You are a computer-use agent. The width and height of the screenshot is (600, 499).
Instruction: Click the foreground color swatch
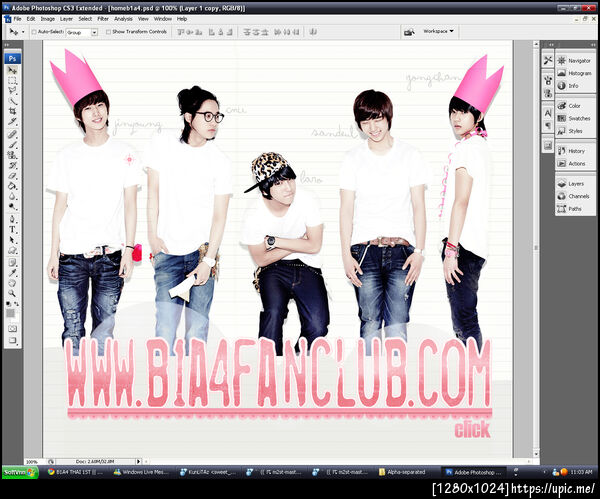click(10, 313)
